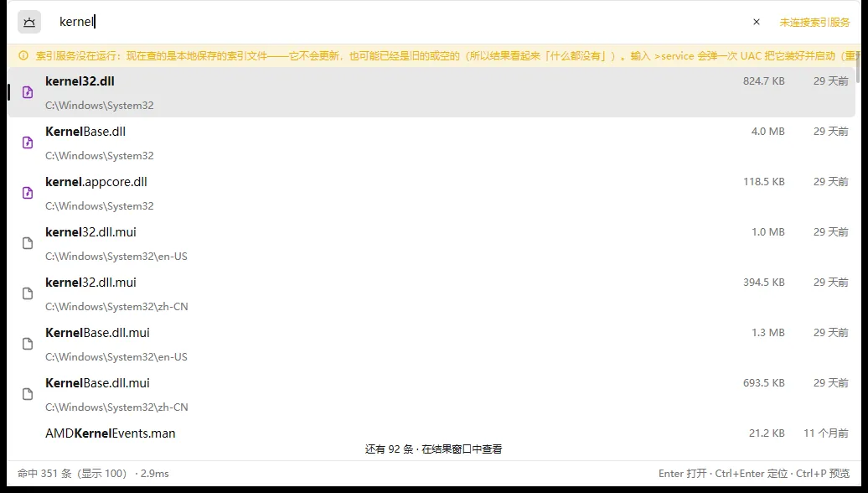Click the path C:\Windows\System32 under kernel32.dll
868x493 pixels.
(100, 106)
